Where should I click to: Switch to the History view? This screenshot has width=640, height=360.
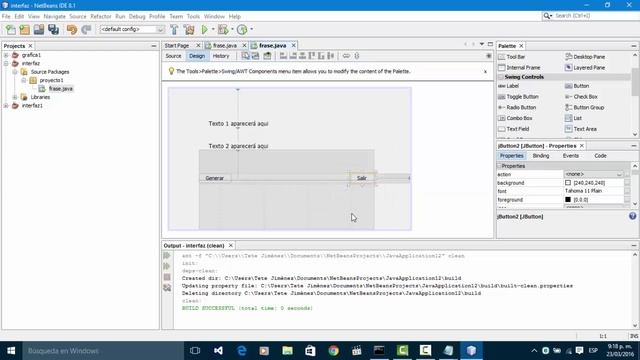[221, 56]
